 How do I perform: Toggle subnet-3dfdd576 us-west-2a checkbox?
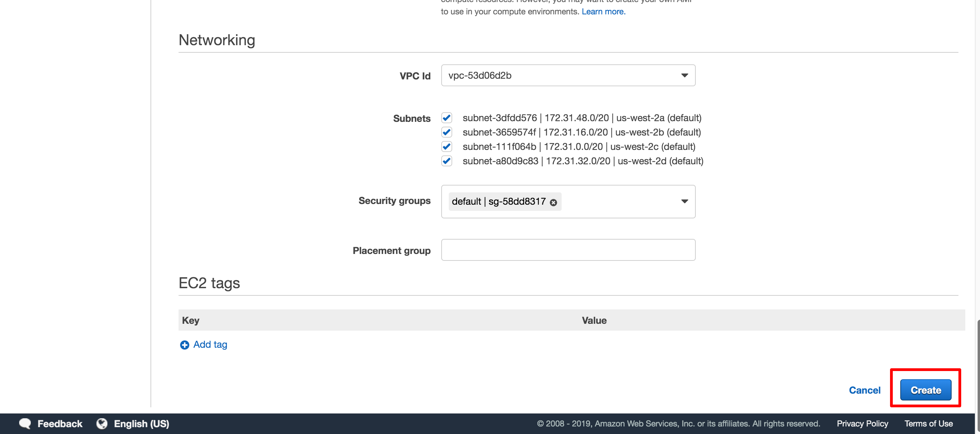pos(447,117)
